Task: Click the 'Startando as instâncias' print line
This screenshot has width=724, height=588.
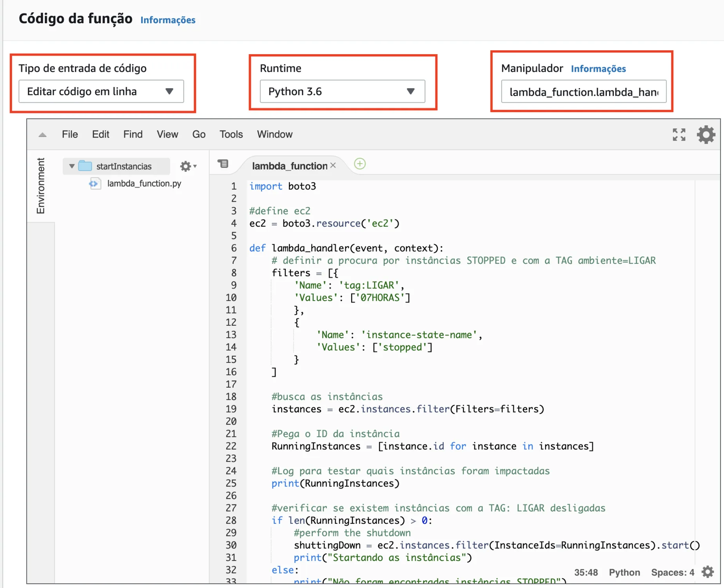Action: point(383,557)
